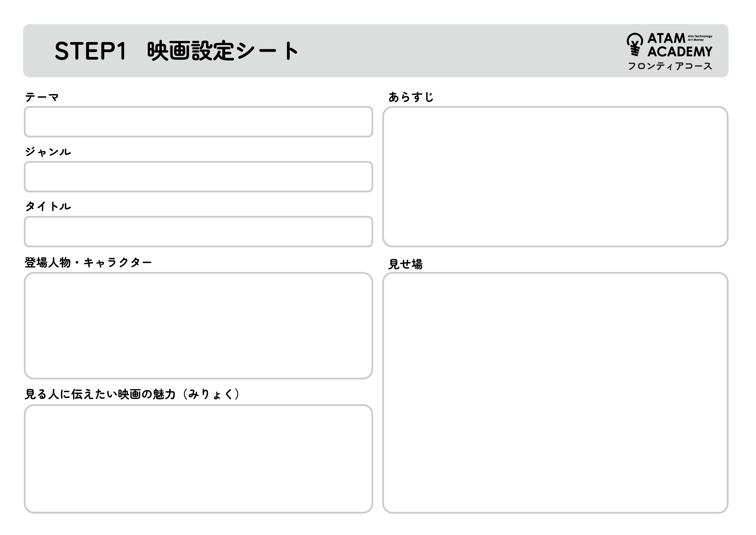Click the 登場人物・キャラクター text area
Image resolution: width=756 pixels, height=535 pixels.
(x=199, y=326)
